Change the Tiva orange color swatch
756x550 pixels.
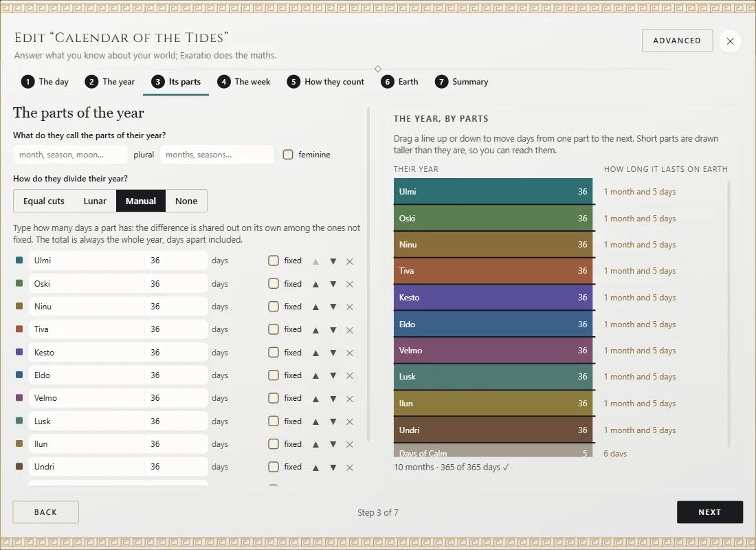tap(19, 329)
